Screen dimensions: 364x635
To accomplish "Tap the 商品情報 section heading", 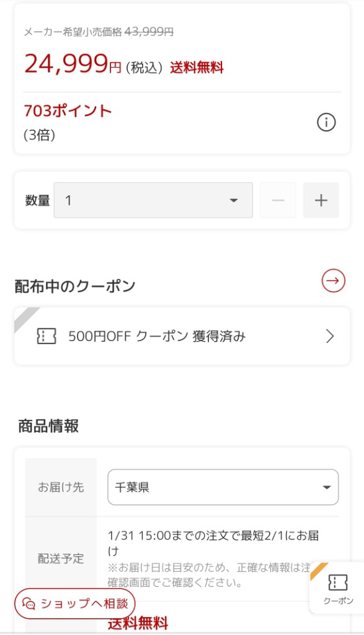I will 48,426.
